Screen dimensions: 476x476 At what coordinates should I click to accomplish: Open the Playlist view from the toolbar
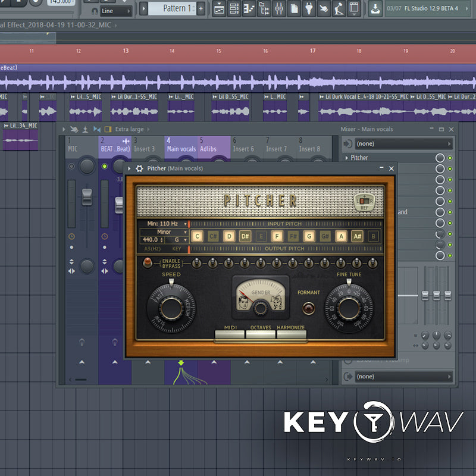(220, 8)
